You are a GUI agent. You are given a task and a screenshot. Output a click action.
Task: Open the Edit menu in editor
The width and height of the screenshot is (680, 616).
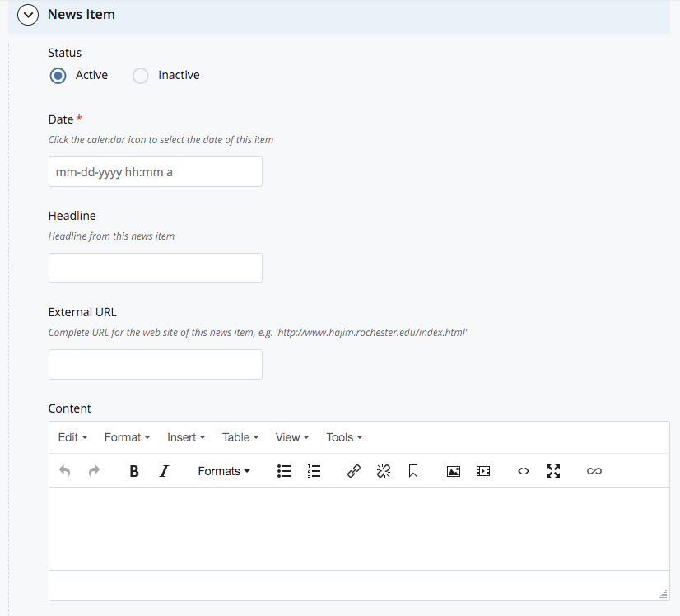click(72, 437)
